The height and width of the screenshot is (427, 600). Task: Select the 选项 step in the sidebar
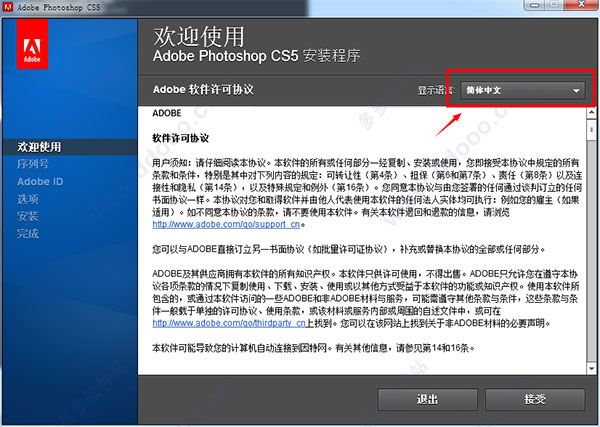(27, 199)
